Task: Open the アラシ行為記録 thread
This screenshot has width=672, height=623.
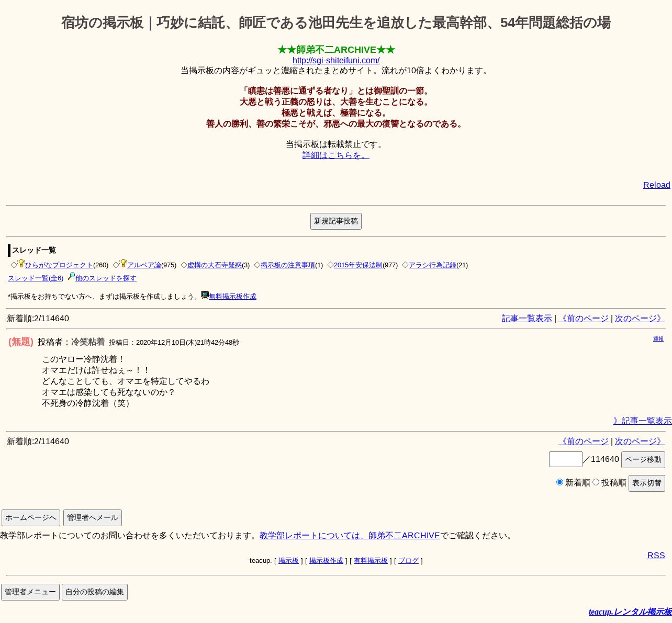Action: 432,265
